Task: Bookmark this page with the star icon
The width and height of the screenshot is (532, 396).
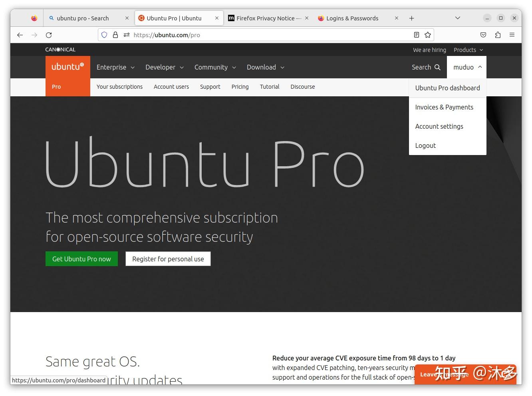Action: point(428,35)
